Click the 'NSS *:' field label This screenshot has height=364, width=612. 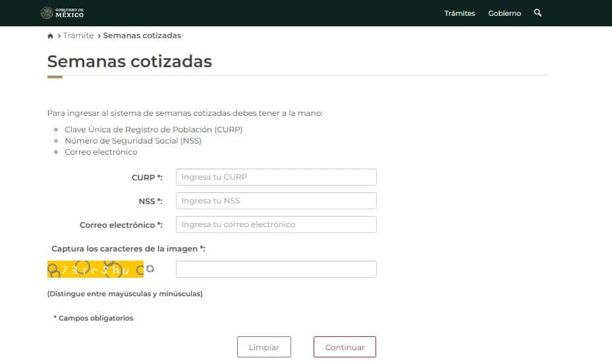150,201
